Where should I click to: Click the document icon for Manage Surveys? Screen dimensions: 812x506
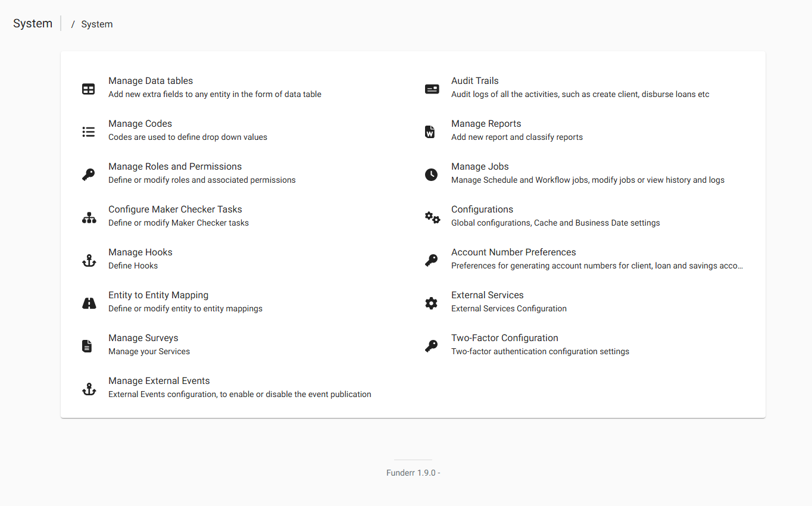(88, 345)
